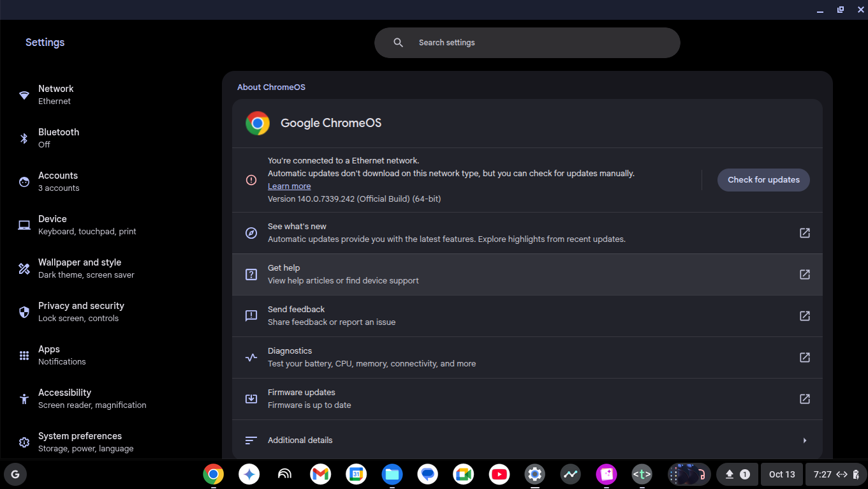Click the Accounts face icon

[24, 182]
